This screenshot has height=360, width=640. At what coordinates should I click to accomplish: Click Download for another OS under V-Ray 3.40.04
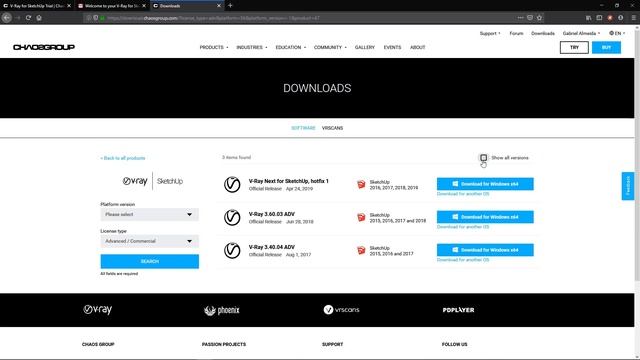click(463, 260)
